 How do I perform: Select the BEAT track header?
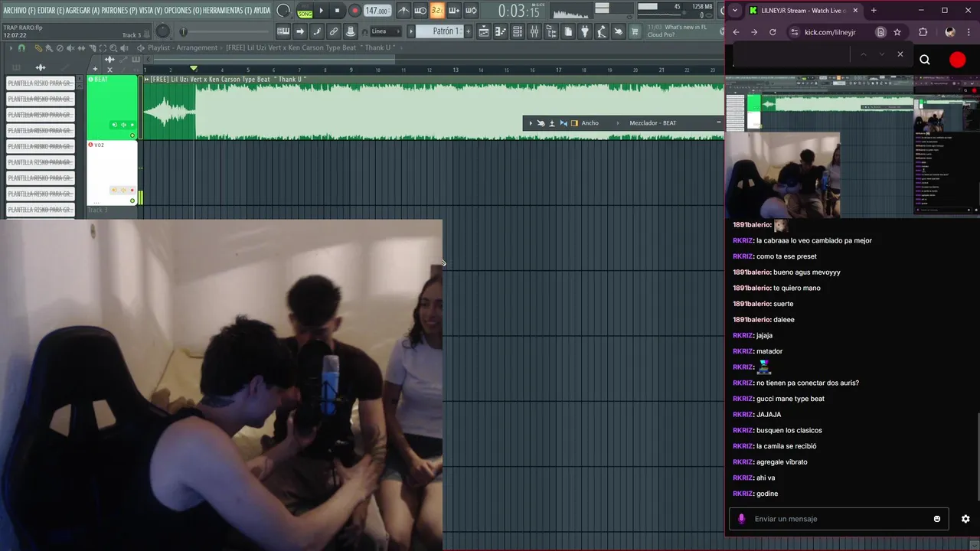coord(112,107)
